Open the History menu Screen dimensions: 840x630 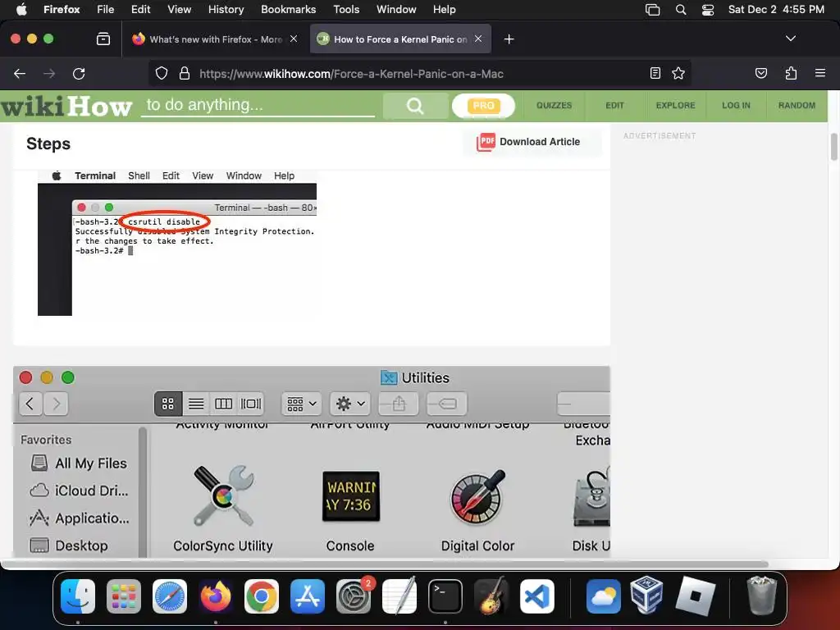(x=226, y=10)
